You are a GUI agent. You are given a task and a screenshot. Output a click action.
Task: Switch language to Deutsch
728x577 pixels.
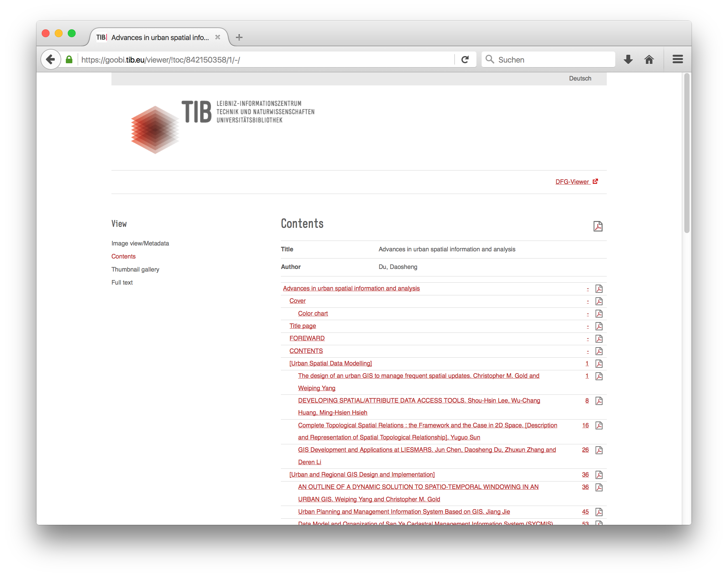580,78
